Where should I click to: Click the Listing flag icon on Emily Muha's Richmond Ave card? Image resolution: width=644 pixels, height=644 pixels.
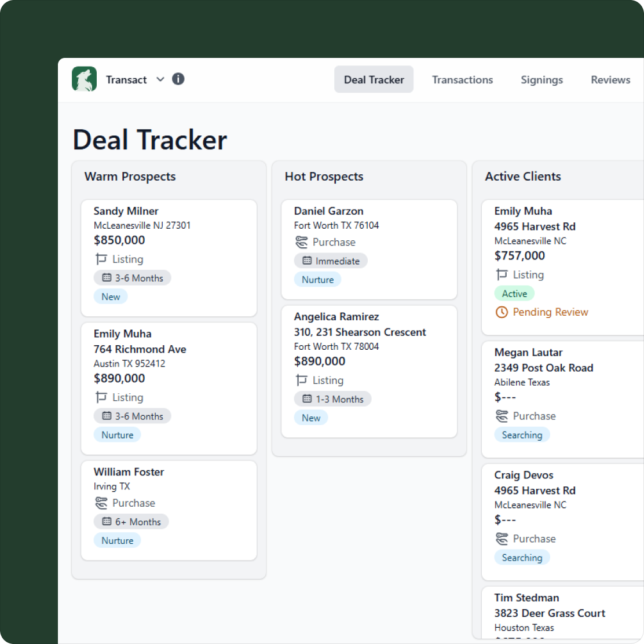(x=101, y=397)
